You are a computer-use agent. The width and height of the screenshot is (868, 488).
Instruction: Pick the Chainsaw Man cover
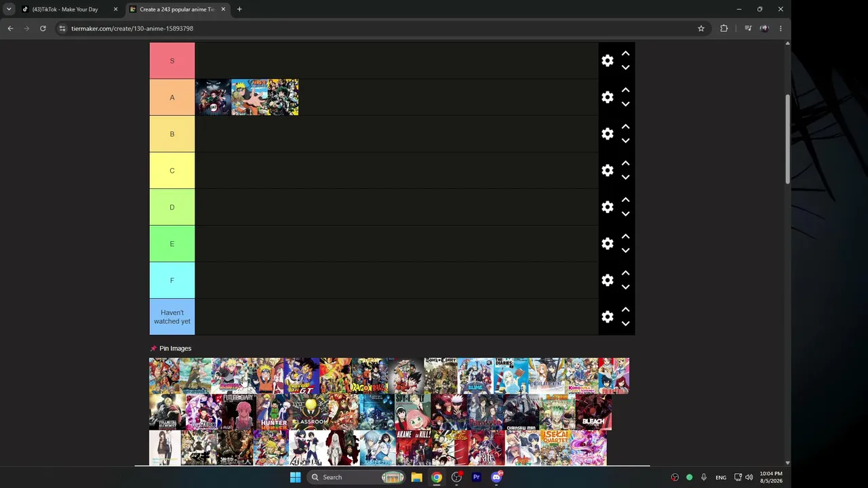[x=521, y=413]
